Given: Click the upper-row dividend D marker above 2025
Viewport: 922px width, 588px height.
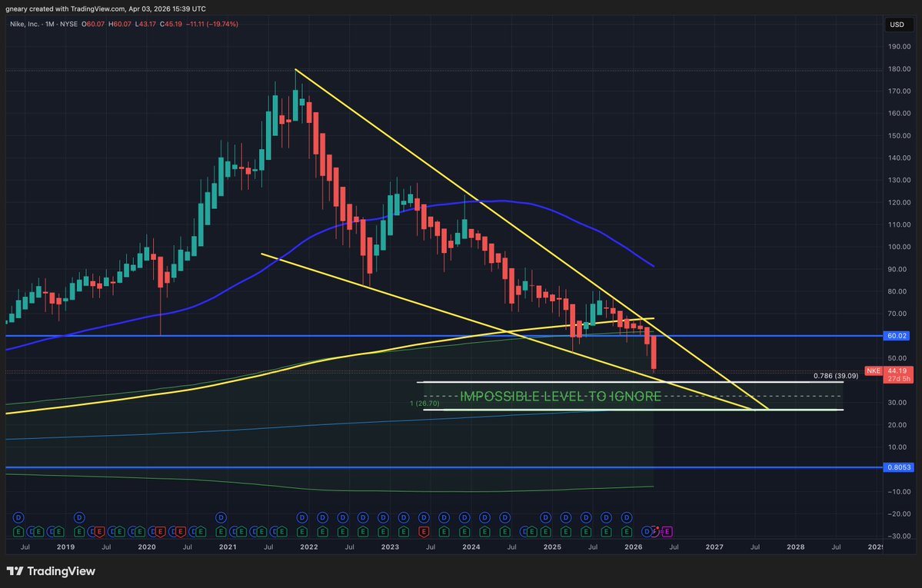Looking at the screenshot, I should click(x=546, y=517).
